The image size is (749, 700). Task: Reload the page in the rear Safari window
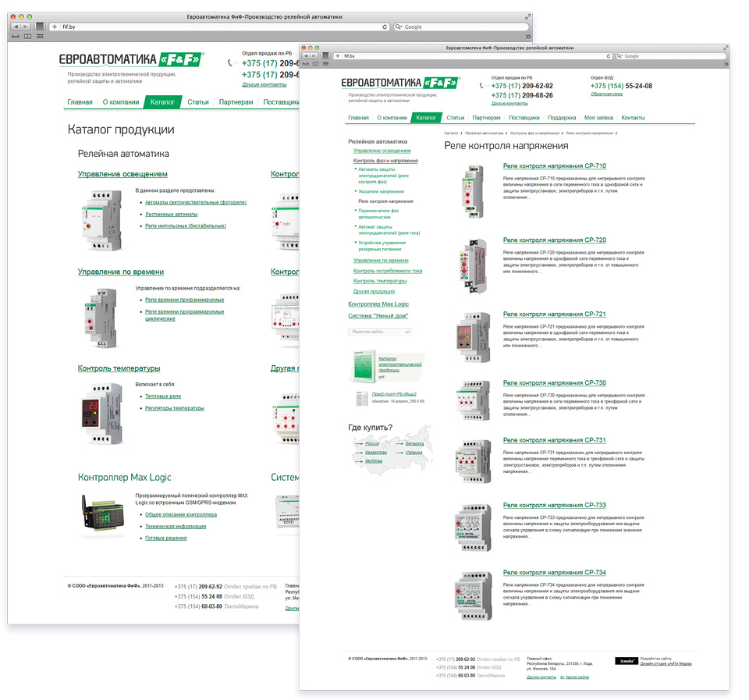pyautogui.click(x=385, y=27)
